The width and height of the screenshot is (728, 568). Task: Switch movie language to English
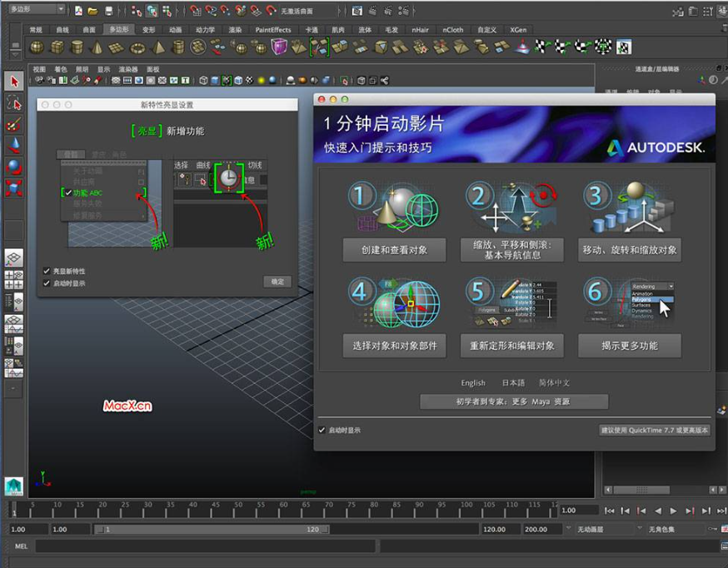[473, 383]
